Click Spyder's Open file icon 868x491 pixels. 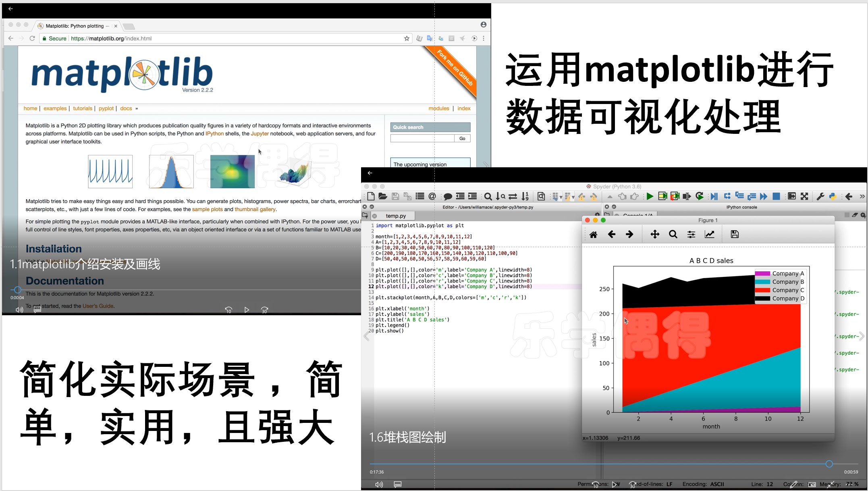(x=383, y=196)
